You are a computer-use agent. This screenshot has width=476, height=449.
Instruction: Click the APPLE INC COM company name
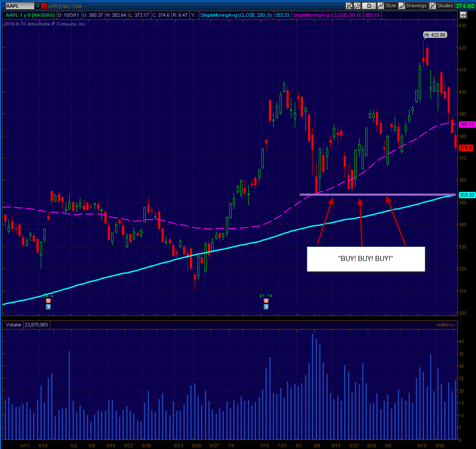pyautogui.click(x=65, y=6)
